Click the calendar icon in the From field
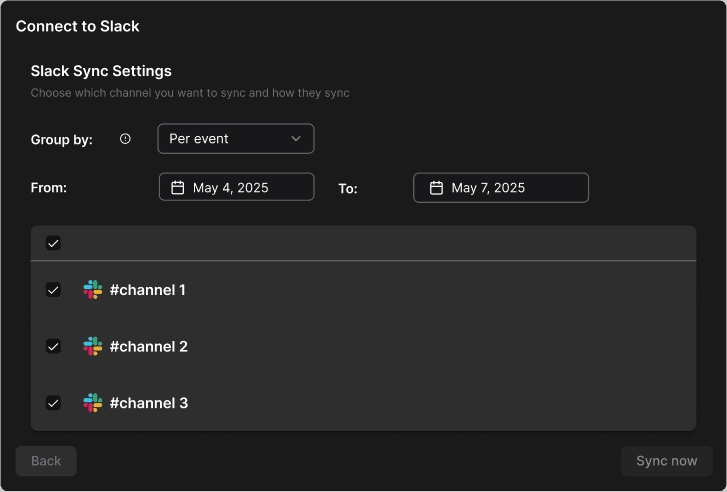 178,187
